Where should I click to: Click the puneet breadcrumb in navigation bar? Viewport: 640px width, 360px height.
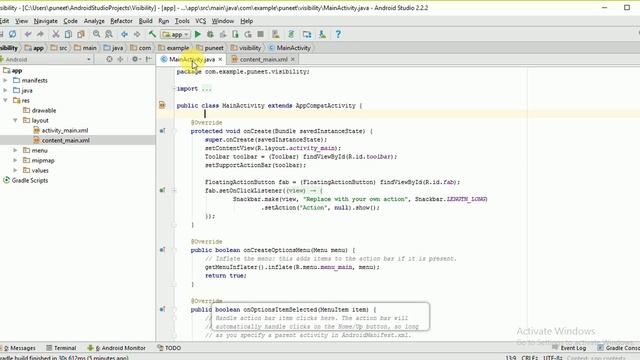coord(210,48)
